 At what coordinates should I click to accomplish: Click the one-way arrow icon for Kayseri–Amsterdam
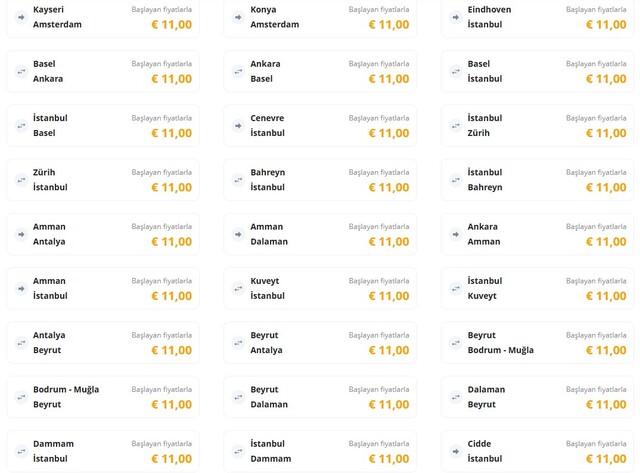(21, 17)
